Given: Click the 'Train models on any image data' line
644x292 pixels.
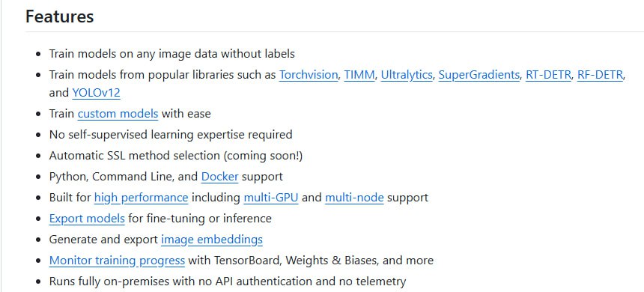Looking at the screenshot, I should click(172, 54).
